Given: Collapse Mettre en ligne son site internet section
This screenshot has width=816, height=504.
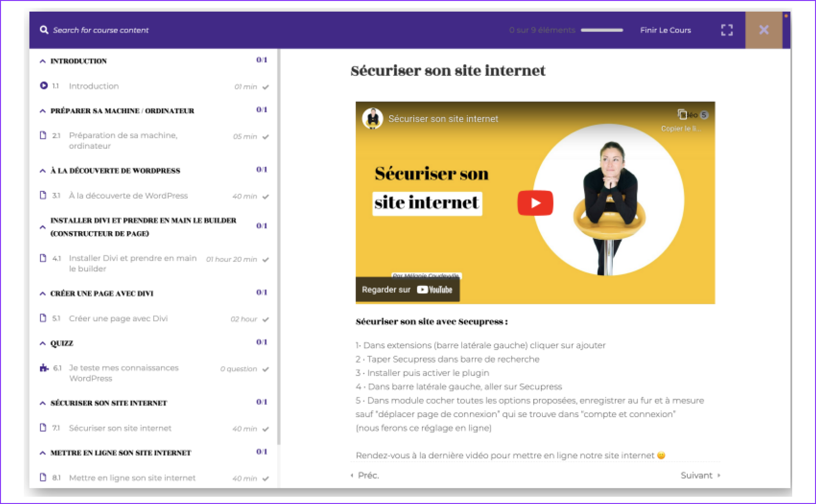Looking at the screenshot, I should click(x=43, y=453).
